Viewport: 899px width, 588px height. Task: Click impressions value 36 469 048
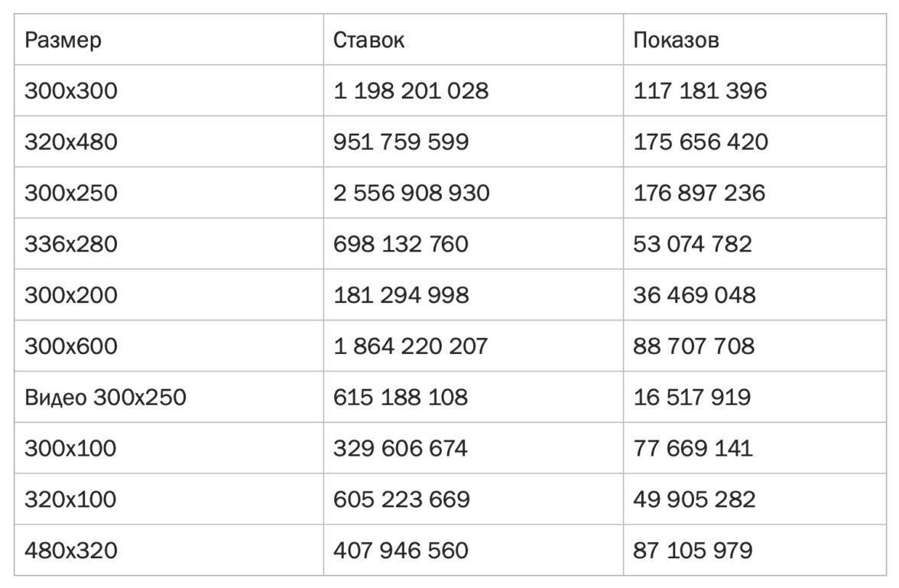pyautogui.click(x=694, y=295)
